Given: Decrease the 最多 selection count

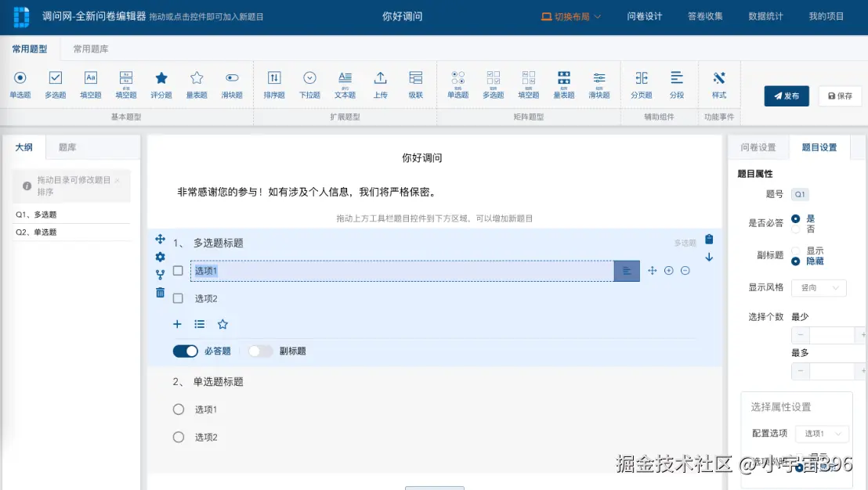Looking at the screenshot, I should 801,371.
